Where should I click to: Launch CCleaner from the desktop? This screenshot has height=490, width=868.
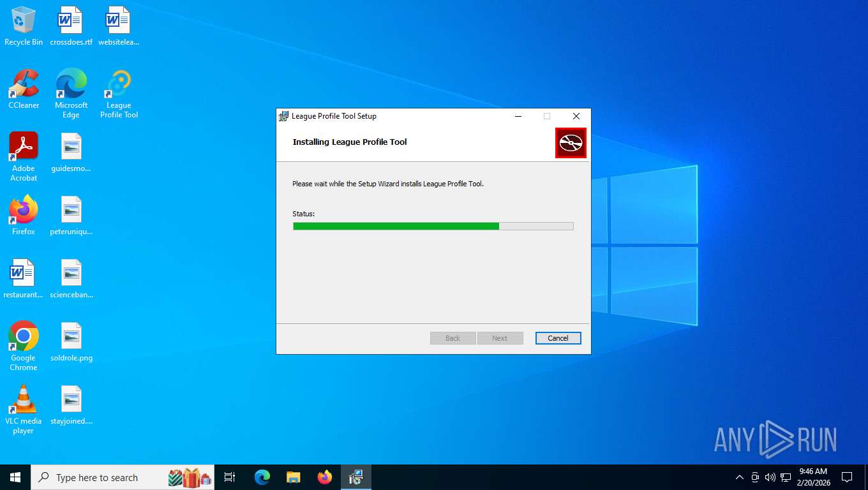click(24, 89)
